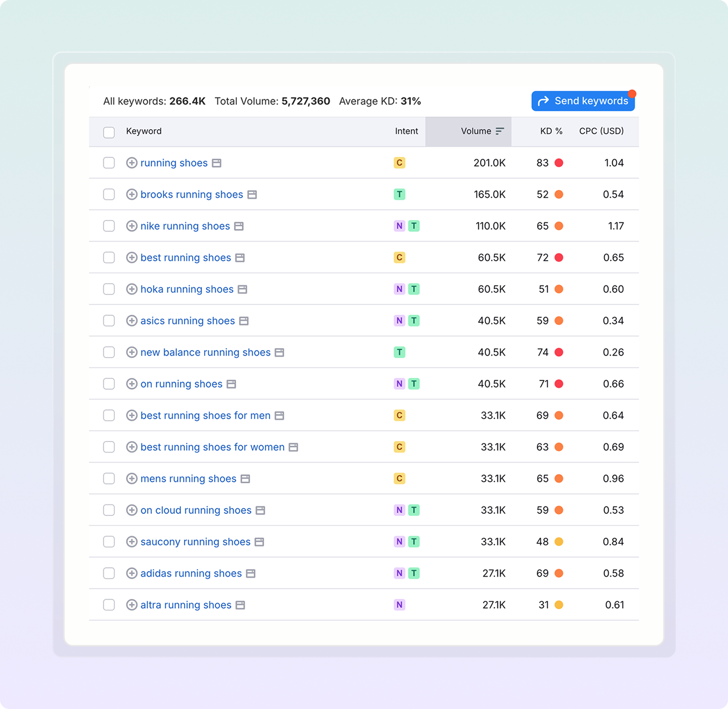Add 'best running shoes' using plus icon
The width and height of the screenshot is (728, 709).
[132, 258]
